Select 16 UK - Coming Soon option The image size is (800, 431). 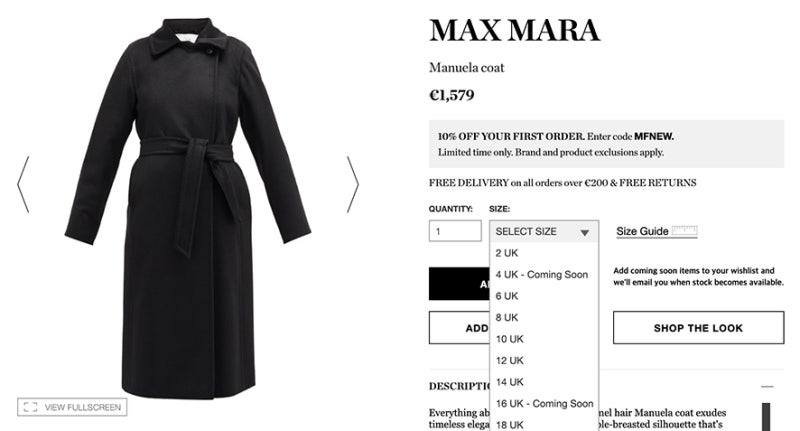tap(544, 403)
